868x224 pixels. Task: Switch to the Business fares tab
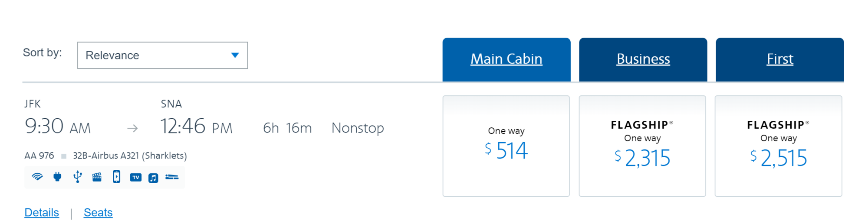(643, 59)
